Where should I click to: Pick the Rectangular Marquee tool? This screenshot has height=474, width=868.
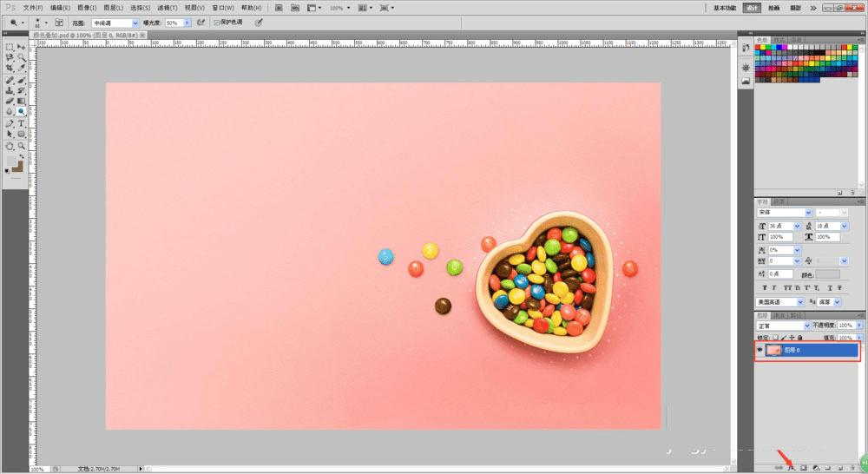point(10,46)
